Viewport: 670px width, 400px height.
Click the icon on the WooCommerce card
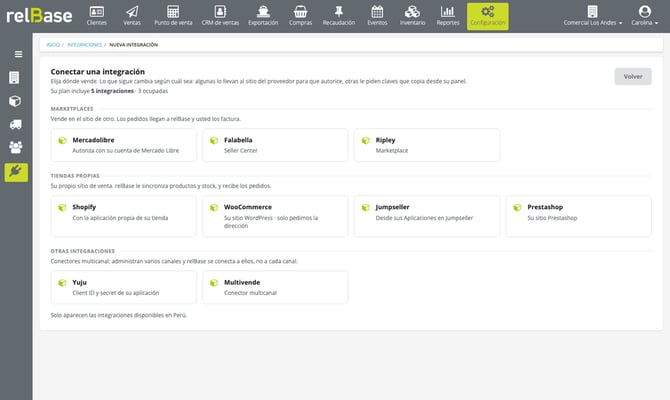coord(214,208)
